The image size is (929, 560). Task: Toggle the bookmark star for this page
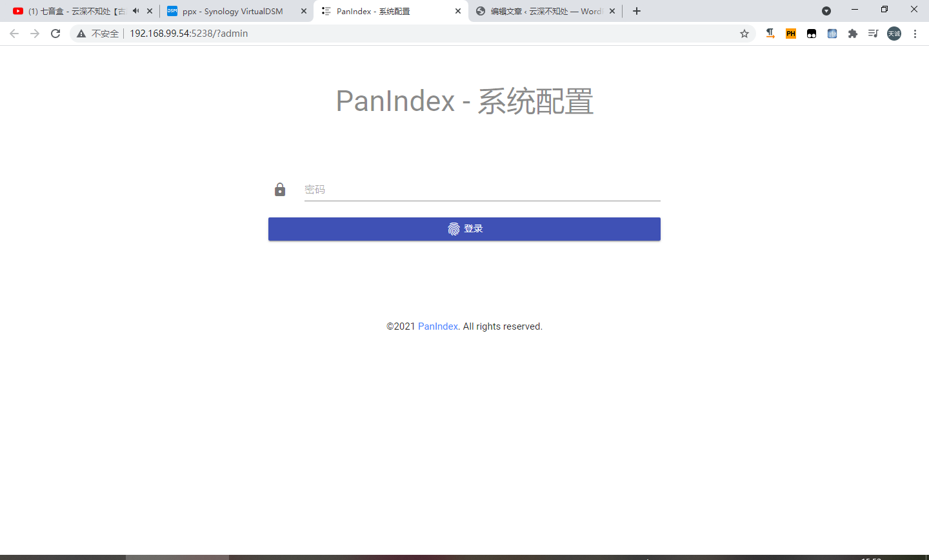point(744,33)
